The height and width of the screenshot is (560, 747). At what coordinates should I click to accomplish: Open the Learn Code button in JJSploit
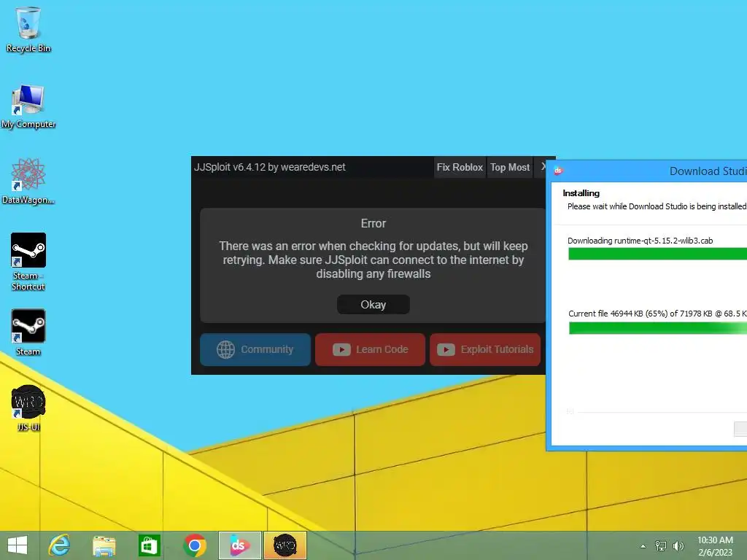point(370,349)
